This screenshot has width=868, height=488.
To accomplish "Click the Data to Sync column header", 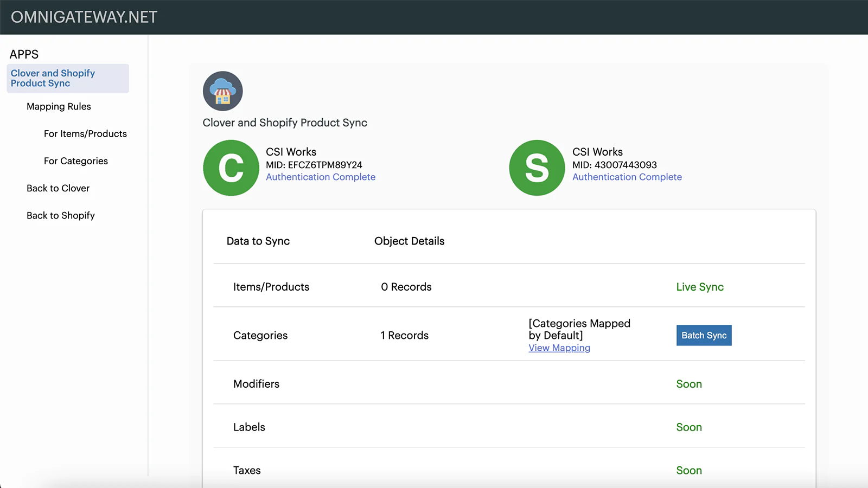I will click(258, 241).
